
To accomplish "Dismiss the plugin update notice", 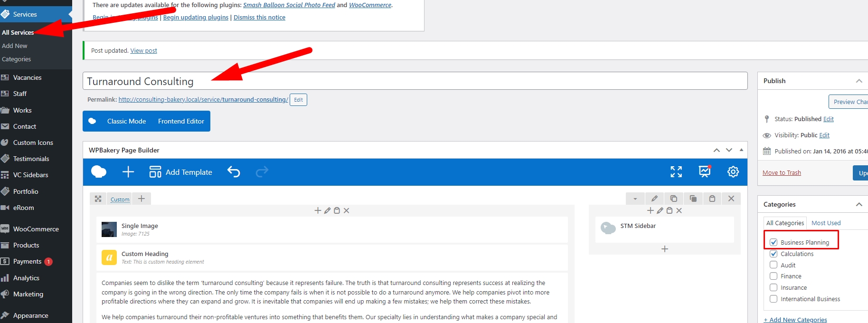I will (259, 17).
